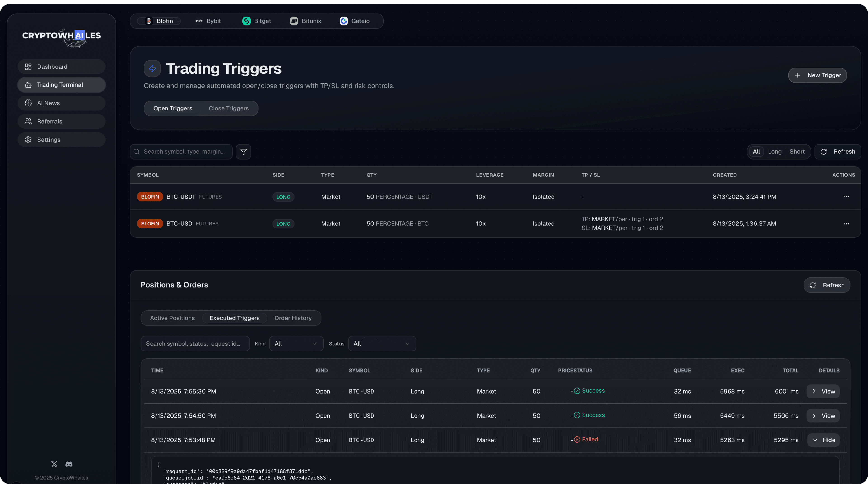Click the BTC-USD FUTURES symbol text
This screenshot has height=488, width=868.
coord(192,224)
